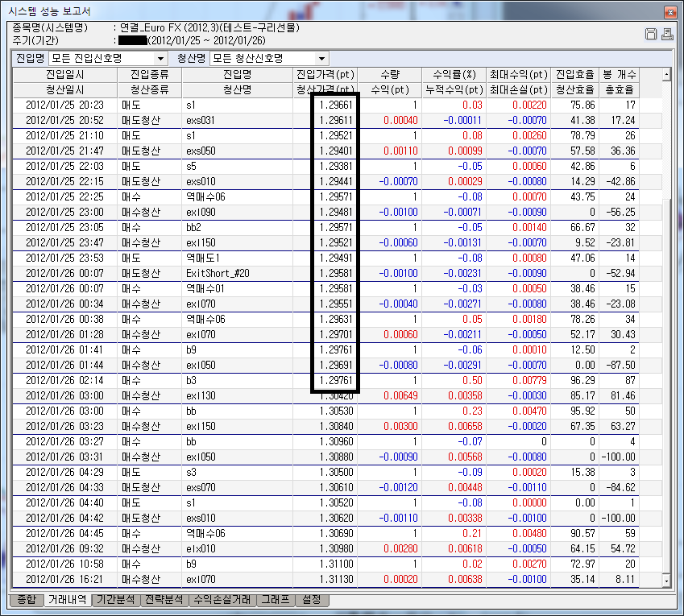Close the 시스템 성능 보고서 window
The height and width of the screenshot is (616, 684).
(x=669, y=12)
